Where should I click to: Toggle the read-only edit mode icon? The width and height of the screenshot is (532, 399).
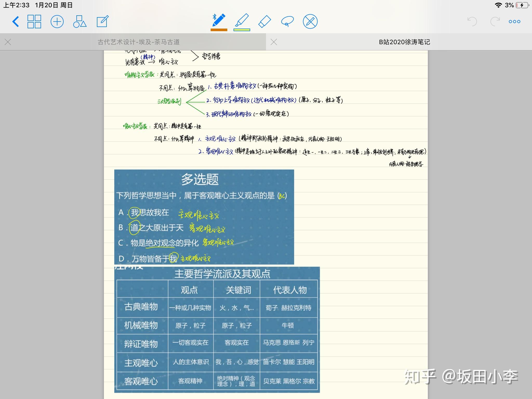103,22
